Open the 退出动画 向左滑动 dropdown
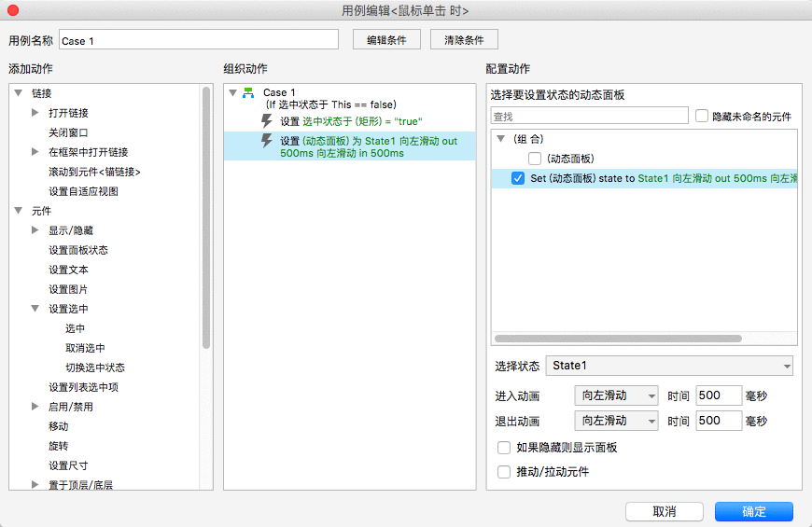Image resolution: width=812 pixels, height=527 pixels. tap(616, 421)
